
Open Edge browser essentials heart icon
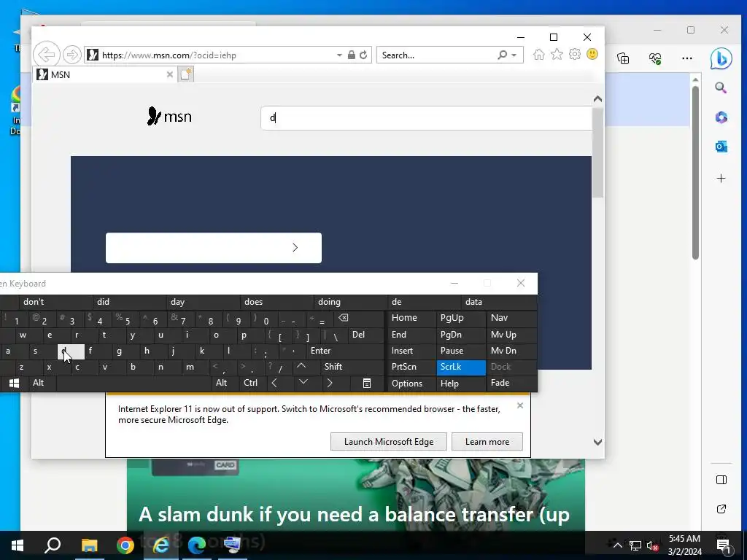[x=655, y=58]
